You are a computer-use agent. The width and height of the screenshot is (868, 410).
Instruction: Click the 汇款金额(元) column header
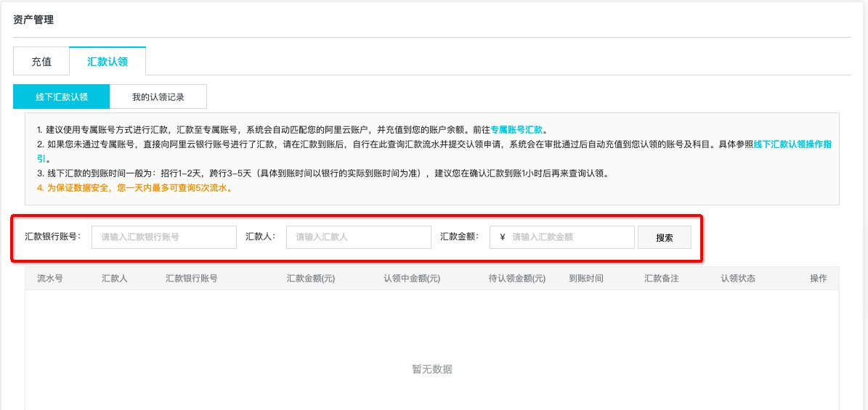pos(311,279)
